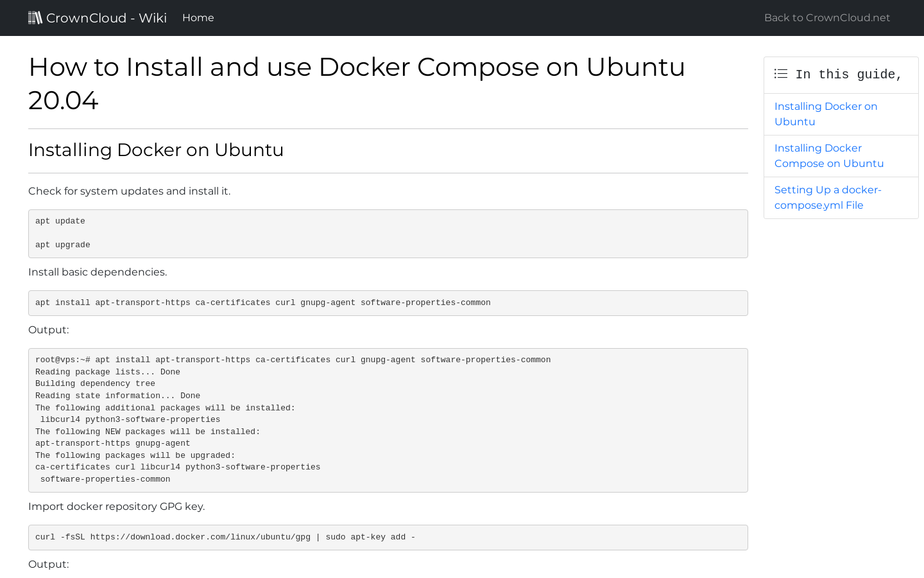Screen dimensions: 924x578
Task: Select the navigation bar Home entry
Action: tap(198, 17)
